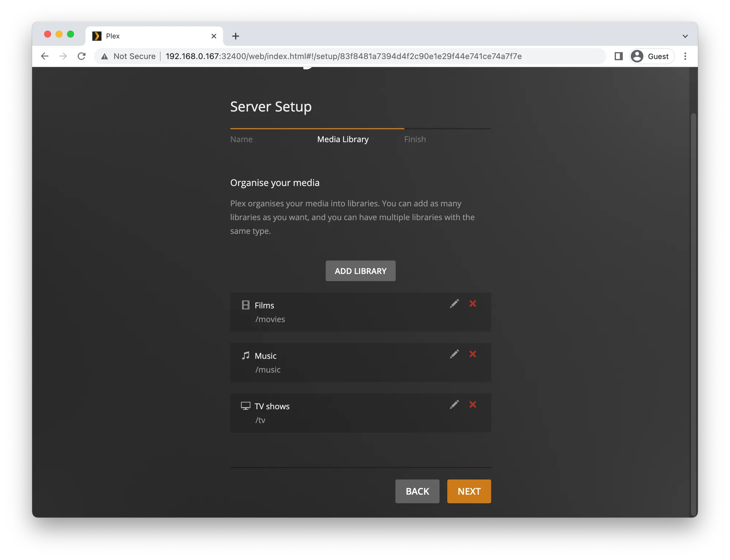Click the orange NEXT button
The image size is (730, 560).
tap(469, 491)
